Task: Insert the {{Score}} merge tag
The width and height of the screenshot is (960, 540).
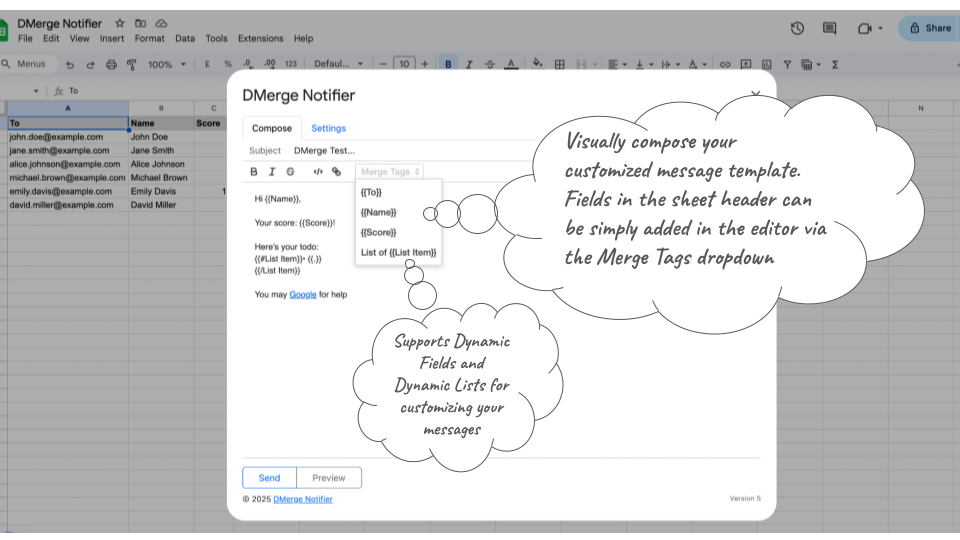Action: click(378, 232)
